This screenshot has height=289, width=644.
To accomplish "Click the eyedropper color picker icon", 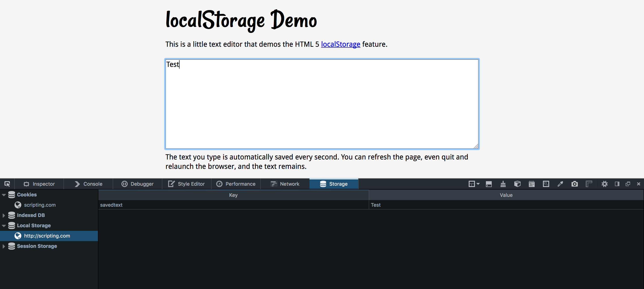I will (560, 184).
